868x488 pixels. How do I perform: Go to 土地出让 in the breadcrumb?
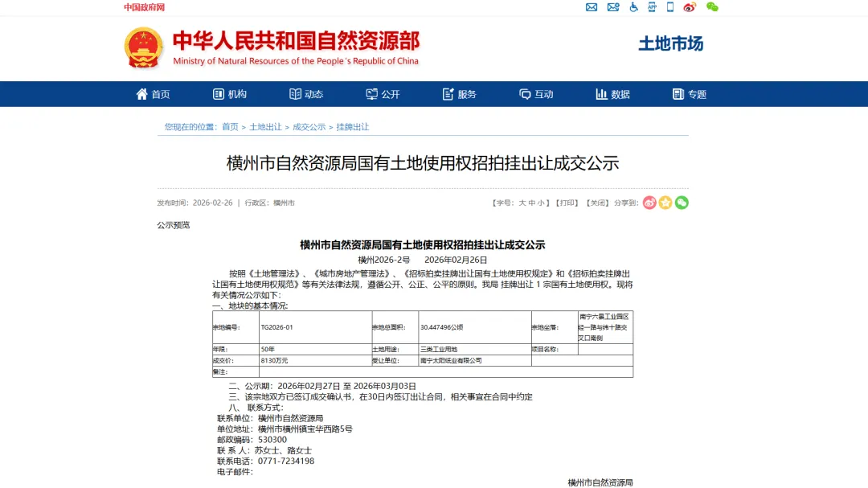265,127
